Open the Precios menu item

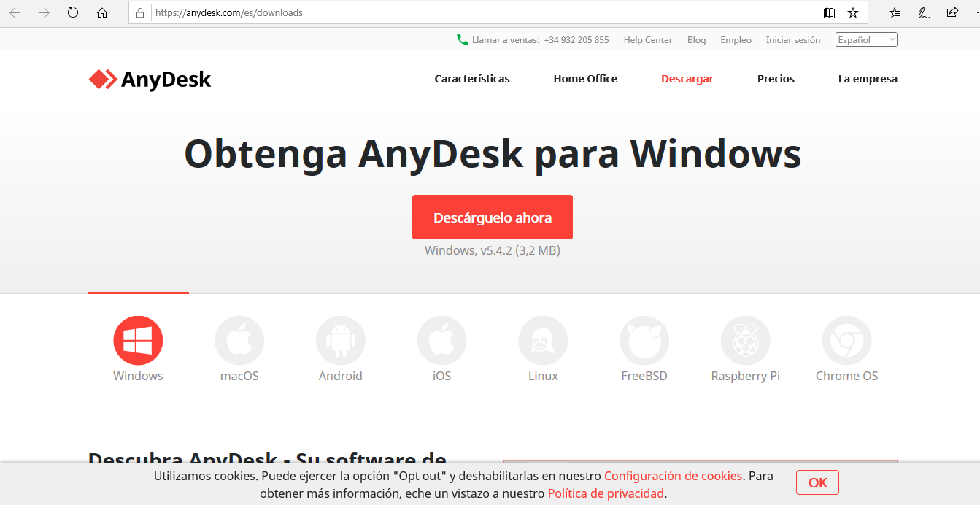776,79
